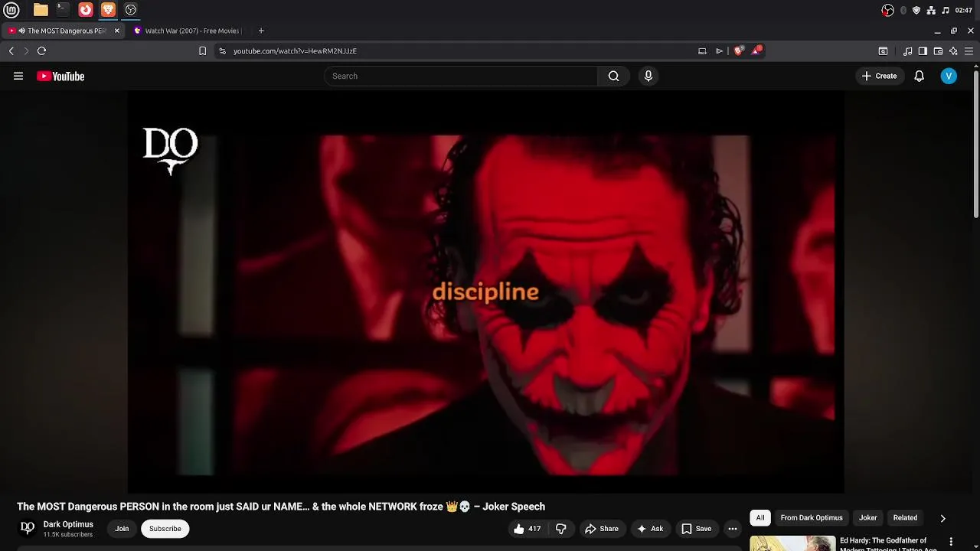Open the Linux Mint start menu
Viewport: 980px width, 551px height.
pos(11,10)
